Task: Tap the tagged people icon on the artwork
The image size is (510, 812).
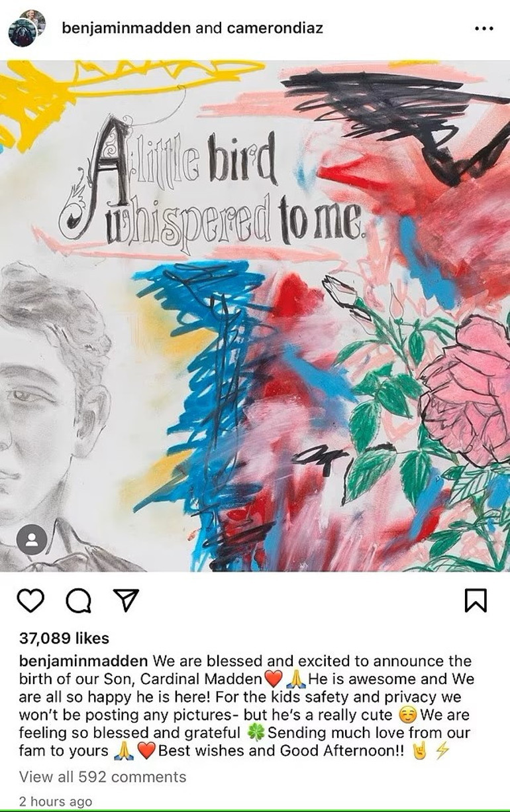Action: point(32,540)
